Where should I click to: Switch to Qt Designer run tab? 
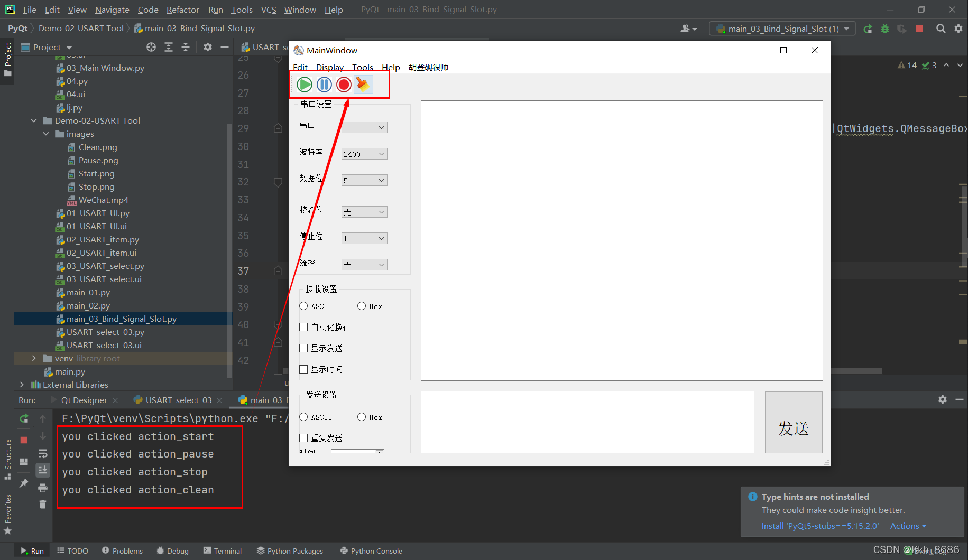[84, 400]
